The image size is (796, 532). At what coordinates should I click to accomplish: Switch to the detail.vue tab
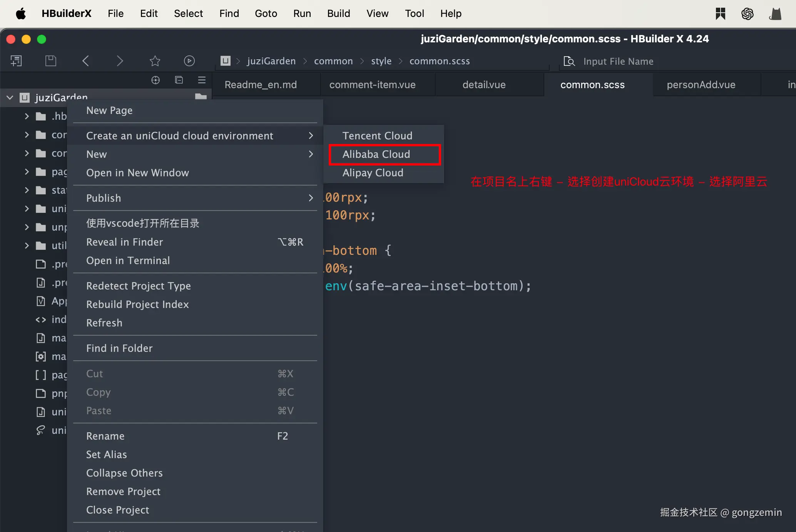click(x=484, y=85)
